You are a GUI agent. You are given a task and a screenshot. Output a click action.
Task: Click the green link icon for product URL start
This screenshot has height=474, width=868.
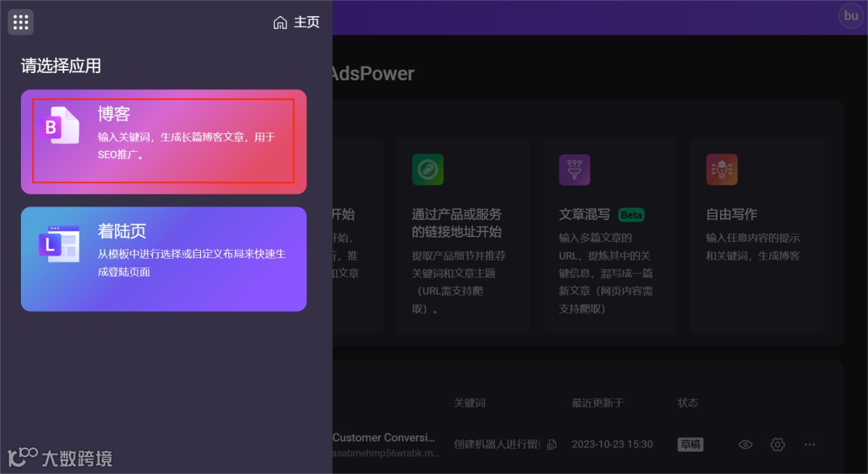point(428,170)
